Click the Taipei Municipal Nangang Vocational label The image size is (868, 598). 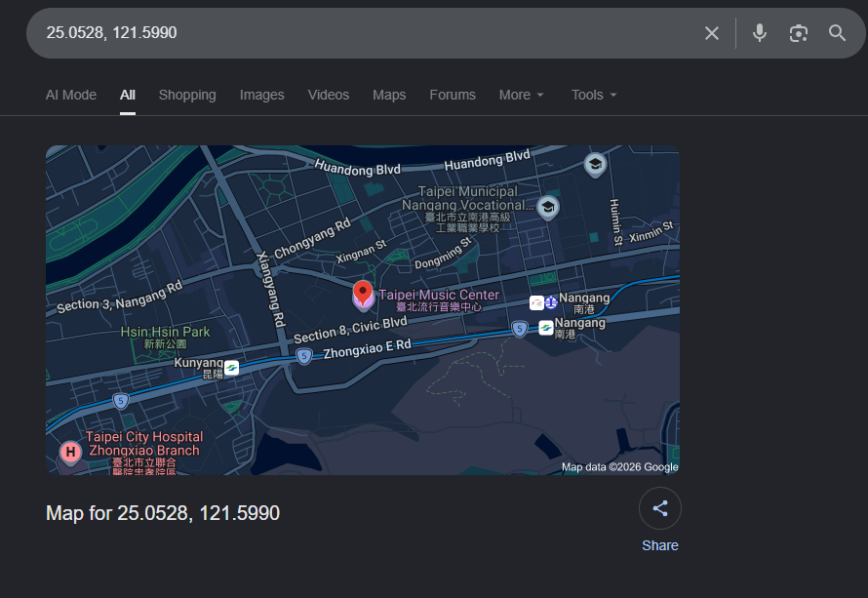pos(468,208)
